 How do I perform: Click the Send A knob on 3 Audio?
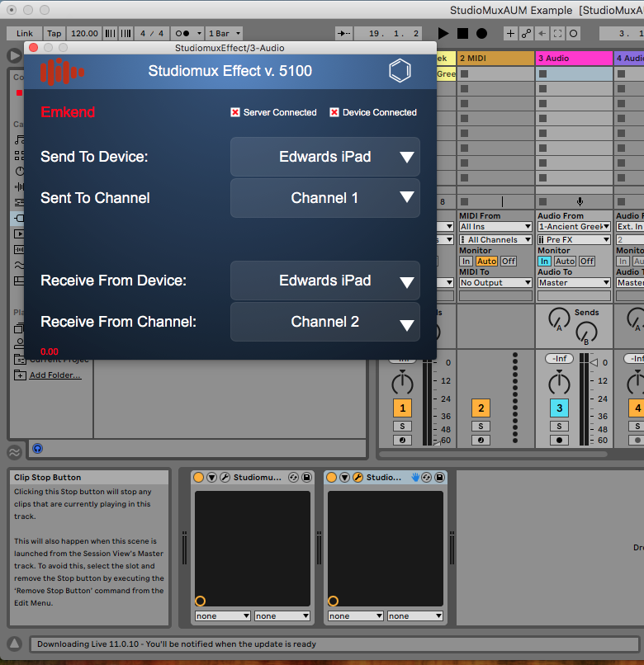[559, 319]
